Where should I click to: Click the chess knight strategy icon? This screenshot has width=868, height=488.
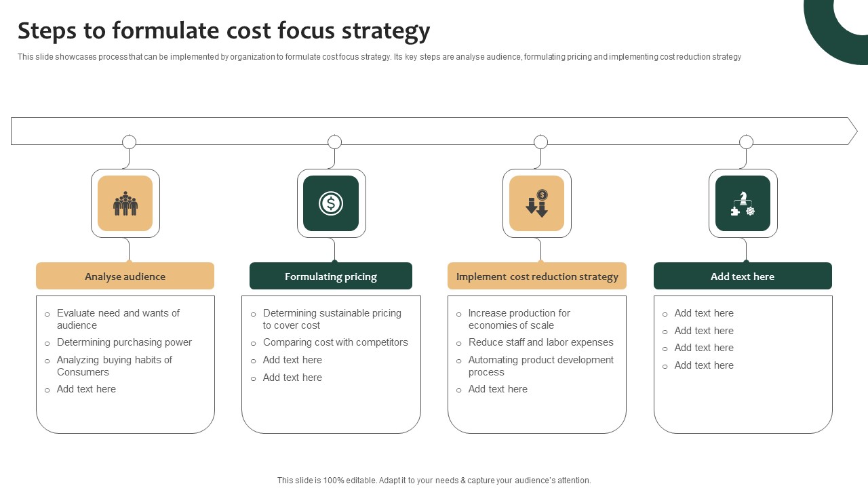(x=743, y=203)
